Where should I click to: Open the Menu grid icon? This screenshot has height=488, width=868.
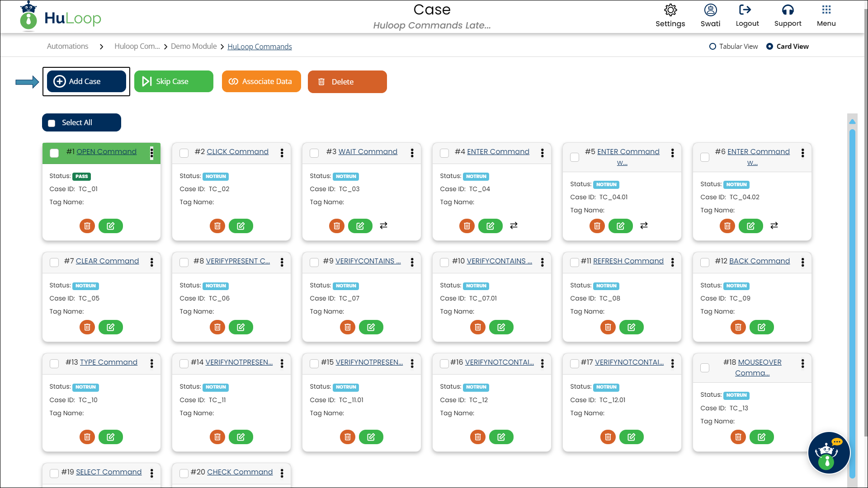click(x=826, y=9)
